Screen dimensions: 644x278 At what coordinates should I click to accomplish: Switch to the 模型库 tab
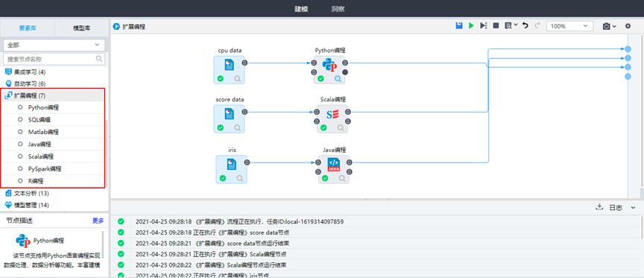(x=82, y=28)
